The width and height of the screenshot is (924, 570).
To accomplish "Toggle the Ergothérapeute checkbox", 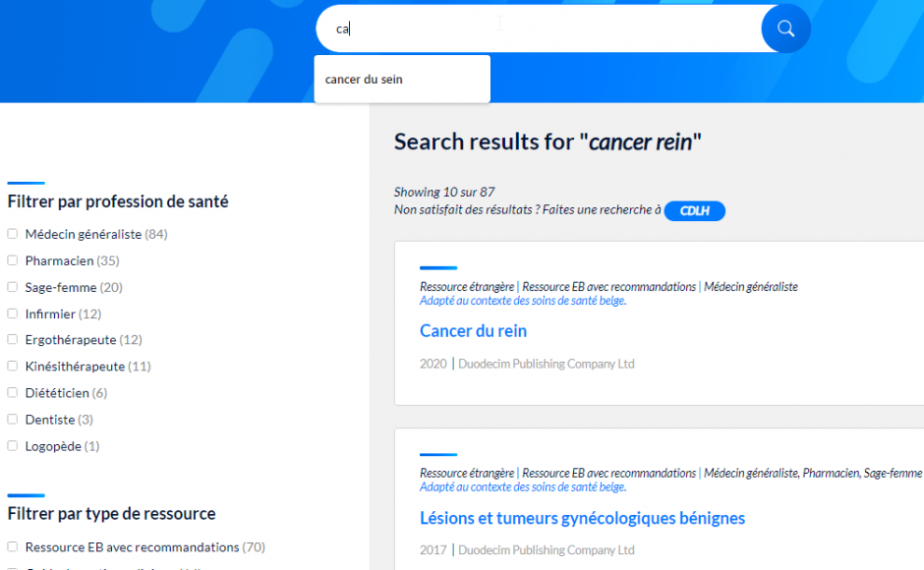I will 13,339.
